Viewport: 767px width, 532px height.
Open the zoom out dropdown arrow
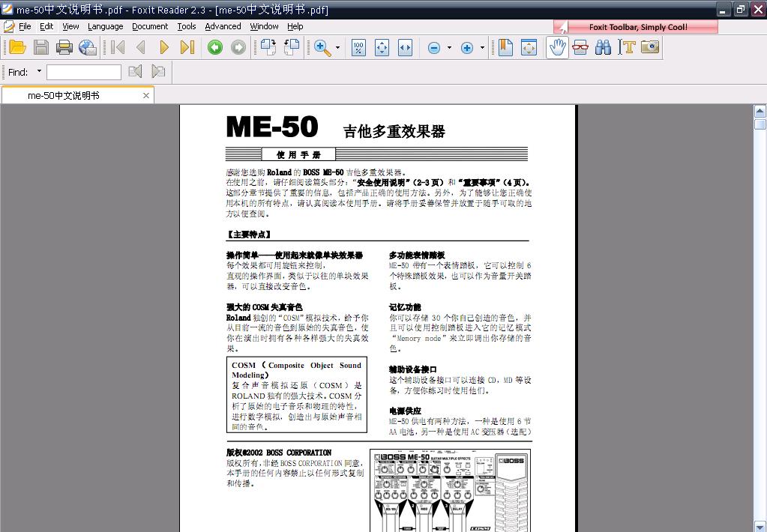pos(449,48)
